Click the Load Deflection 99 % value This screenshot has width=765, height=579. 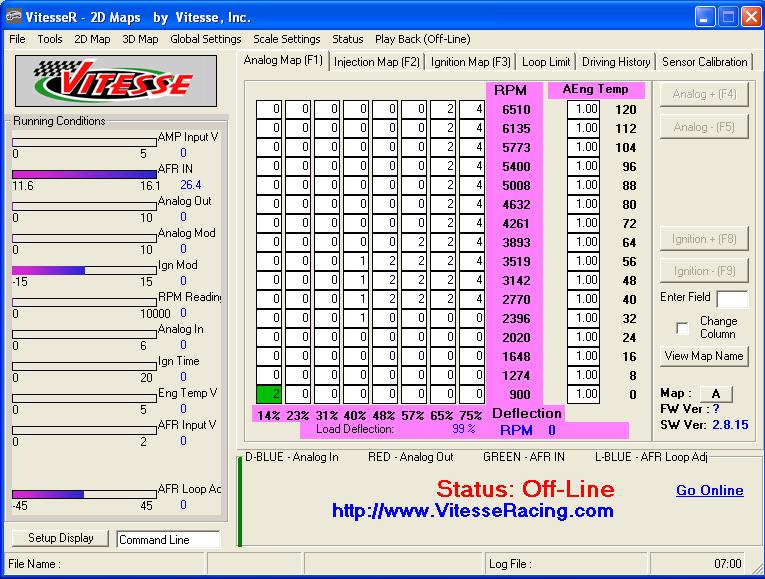(463, 429)
